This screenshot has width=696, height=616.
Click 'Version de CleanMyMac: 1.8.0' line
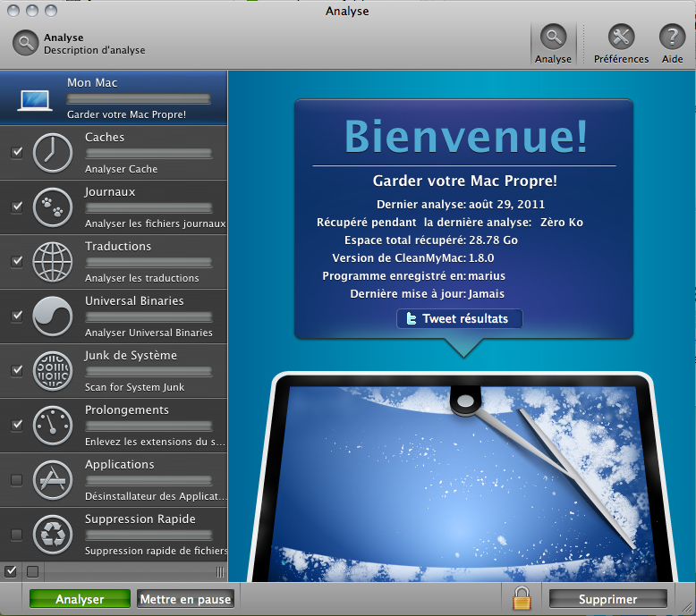coord(413,258)
